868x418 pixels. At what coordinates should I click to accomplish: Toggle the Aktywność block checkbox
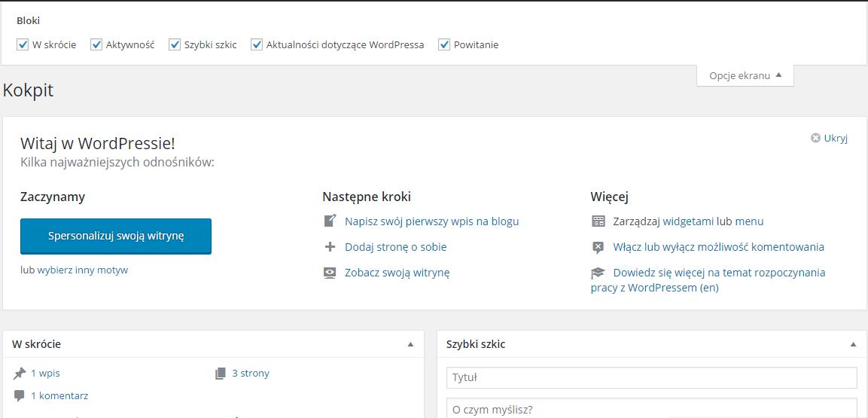[96, 45]
